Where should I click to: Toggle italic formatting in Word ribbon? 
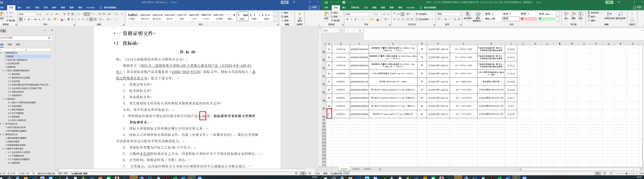tap(25, 19)
